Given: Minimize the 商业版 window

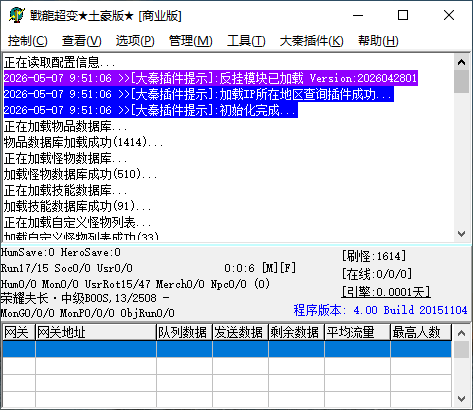Looking at the screenshot, I should (x=358, y=15).
